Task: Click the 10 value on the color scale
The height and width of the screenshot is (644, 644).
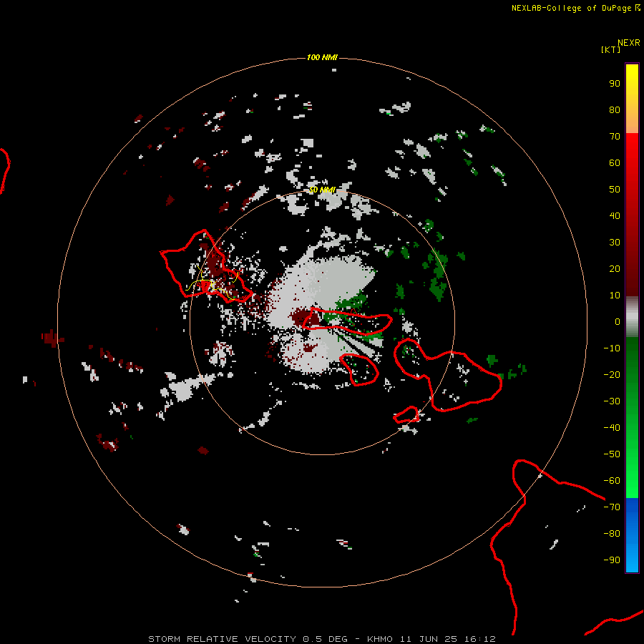Action: [x=615, y=296]
